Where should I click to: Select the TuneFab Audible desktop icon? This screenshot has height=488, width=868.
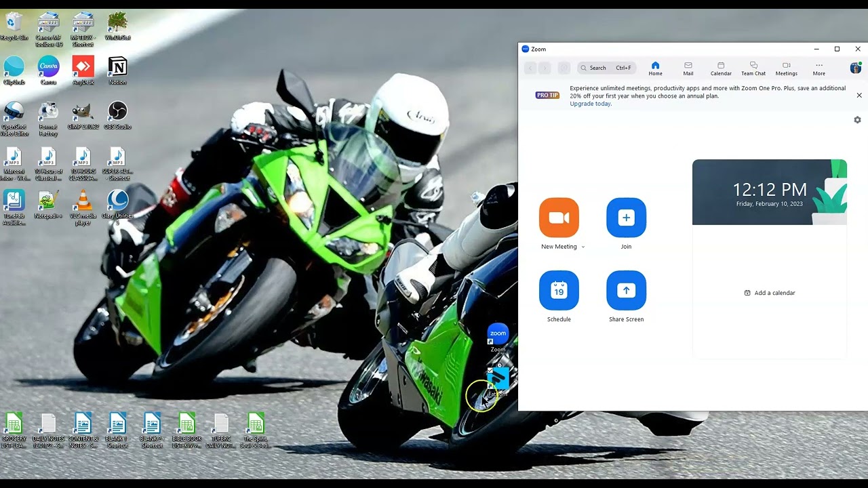coord(14,207)
